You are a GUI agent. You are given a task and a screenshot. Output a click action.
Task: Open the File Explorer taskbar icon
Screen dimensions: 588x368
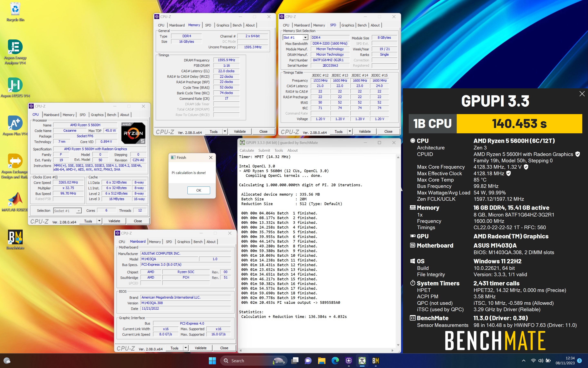321,361
